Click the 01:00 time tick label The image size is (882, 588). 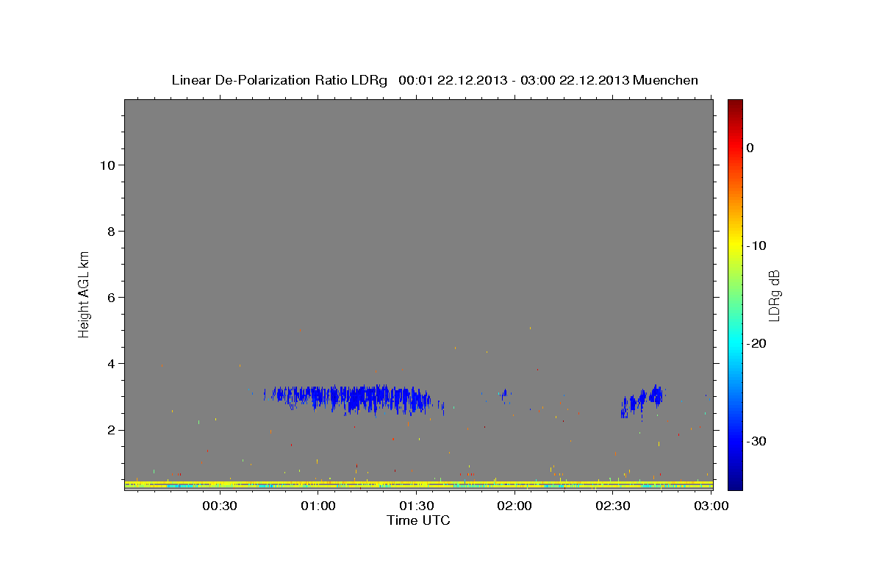pyautogui.click(x=318, y=506)
